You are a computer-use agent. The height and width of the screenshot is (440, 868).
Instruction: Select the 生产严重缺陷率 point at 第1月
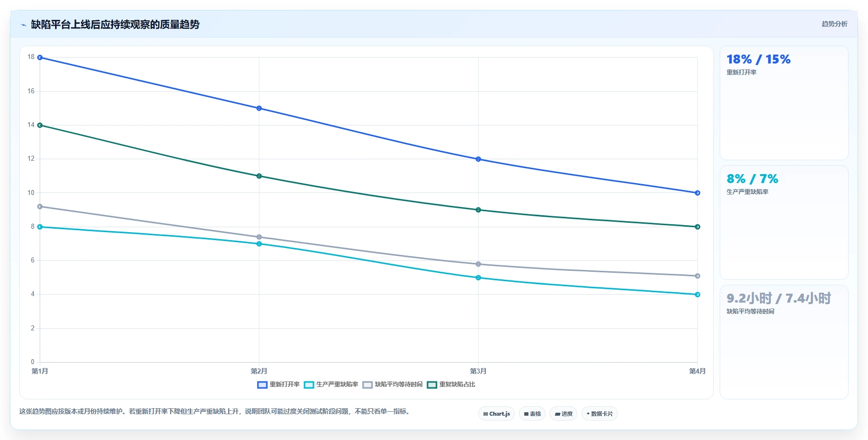click(x=40, y=227)
